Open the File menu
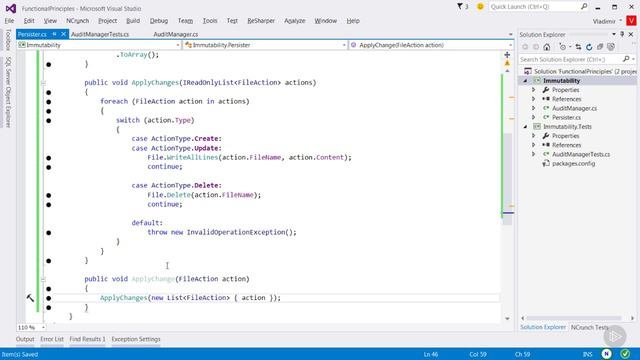Image resolution: width=640 pixels, height=360 pixels. tap(9, 21)
